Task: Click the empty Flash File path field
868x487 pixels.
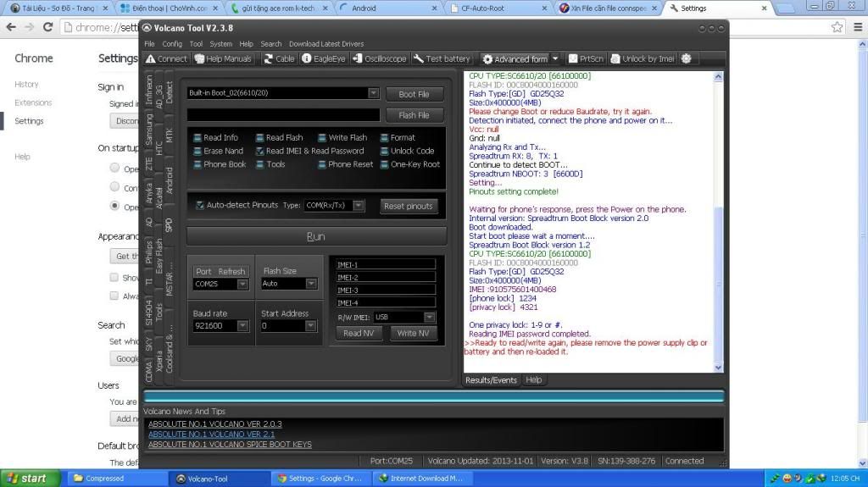Action: pos(283,114)
